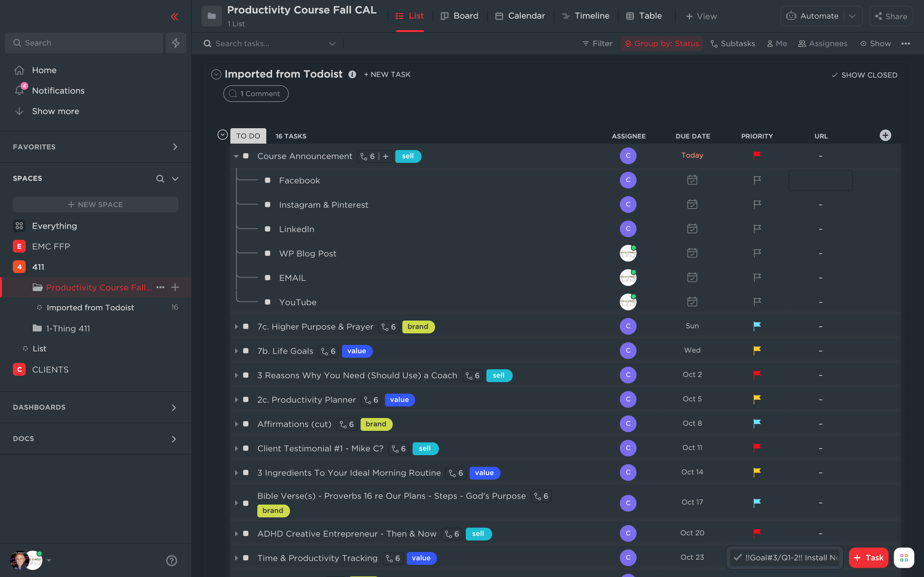Click the help question-mark icon
Image resolution: width=924 pixels, height=577 pixels.
[x=171, y=560]
